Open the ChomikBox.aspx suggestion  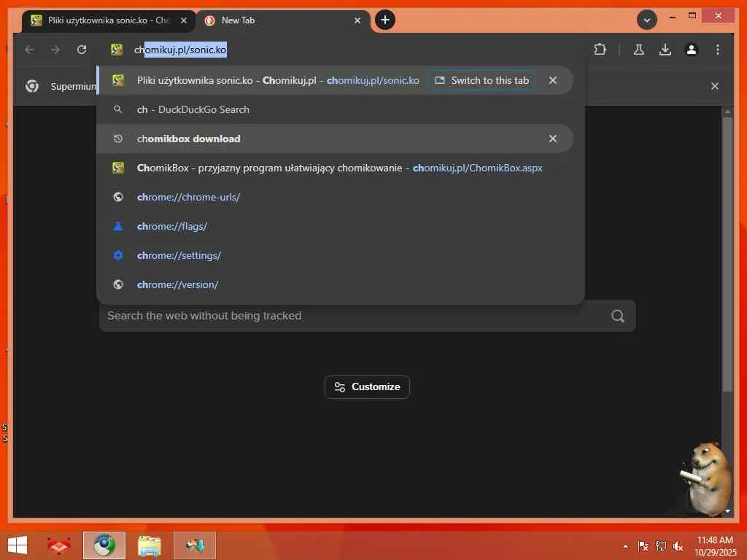point(334,168)
